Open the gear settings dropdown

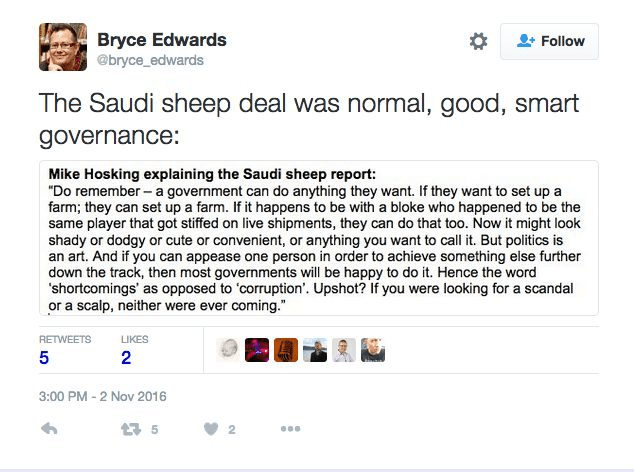click(x=478, y=41)
